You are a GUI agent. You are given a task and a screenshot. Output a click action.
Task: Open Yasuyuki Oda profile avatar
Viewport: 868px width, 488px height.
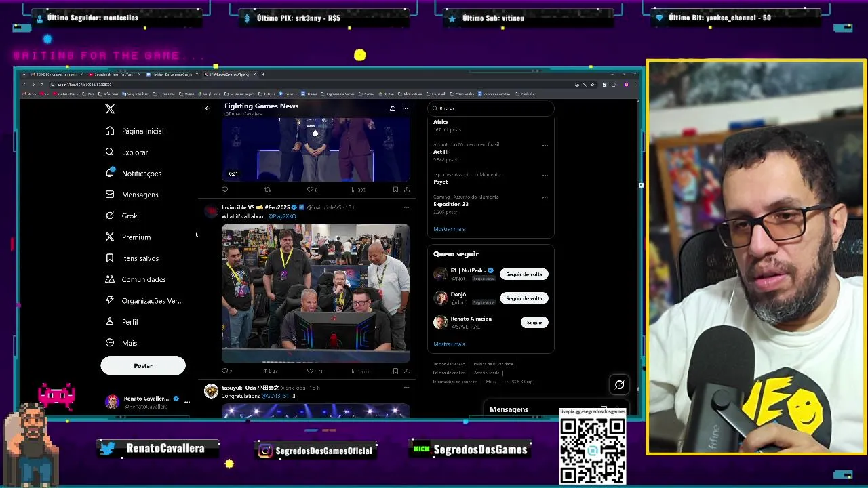pos(211,391)
